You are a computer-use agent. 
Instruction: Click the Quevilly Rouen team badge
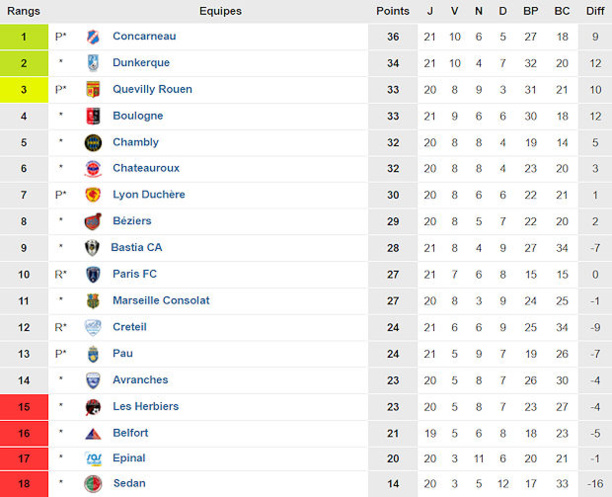[x=93, y=90]
